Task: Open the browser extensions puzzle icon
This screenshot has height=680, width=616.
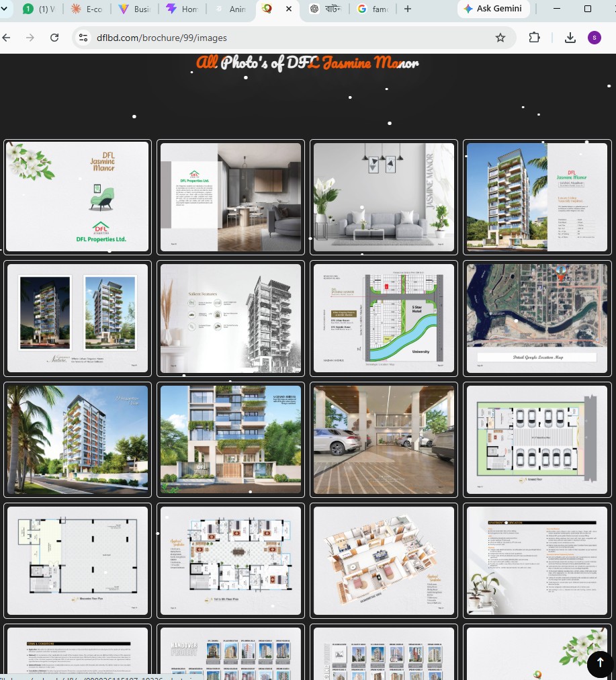Action: coord(535,38)
